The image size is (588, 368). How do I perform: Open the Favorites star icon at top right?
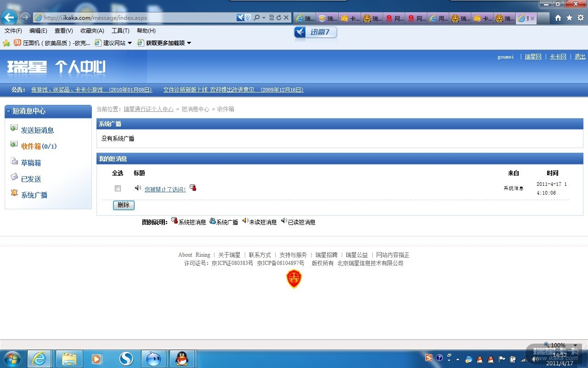[x=569, y=18]
